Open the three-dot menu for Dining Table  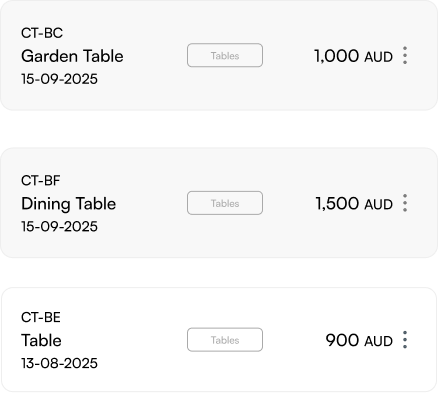[405, 203]
